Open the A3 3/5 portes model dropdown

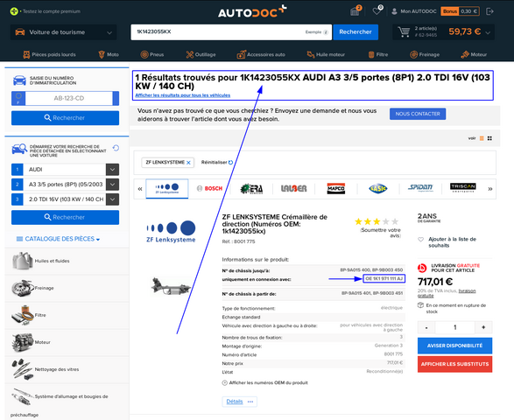click(x=65, y=185)
